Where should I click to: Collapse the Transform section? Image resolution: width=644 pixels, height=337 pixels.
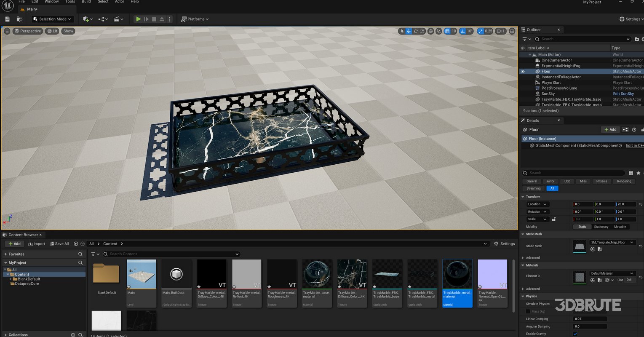(x=523, y=197)
